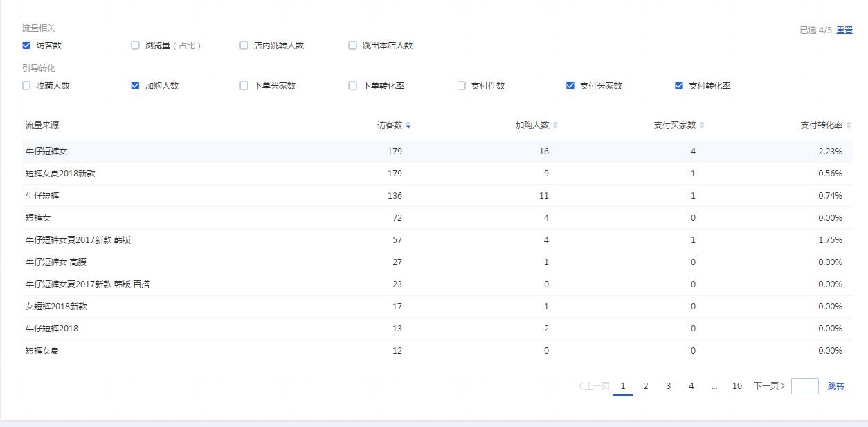Open page 2 of the results

646,386
